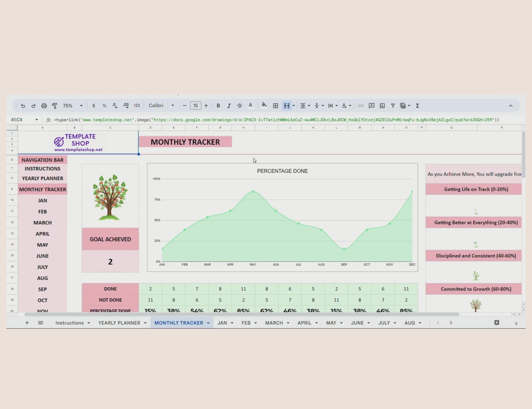Open the Calibri font dropdown
Viewport: 532px width, 409px height.
coord(161,106)
